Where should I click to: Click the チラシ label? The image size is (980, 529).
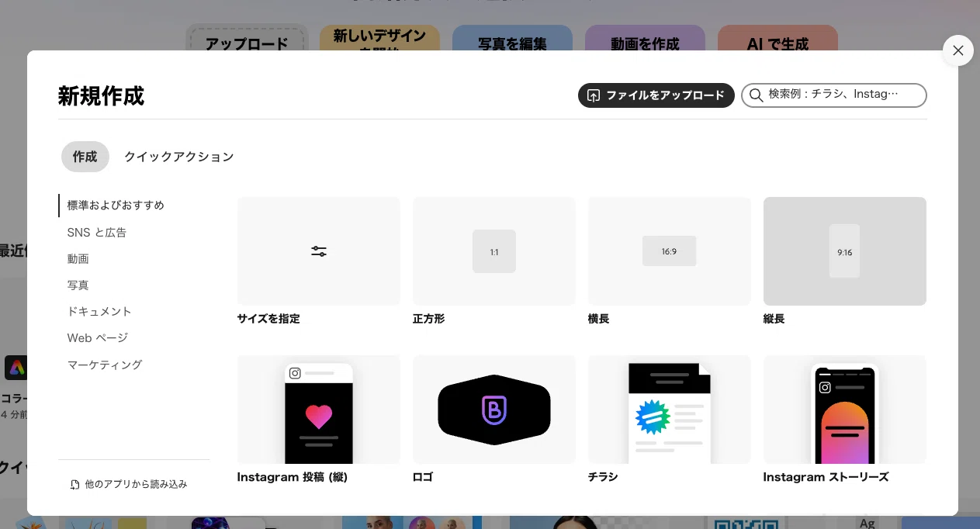point(604,477)
